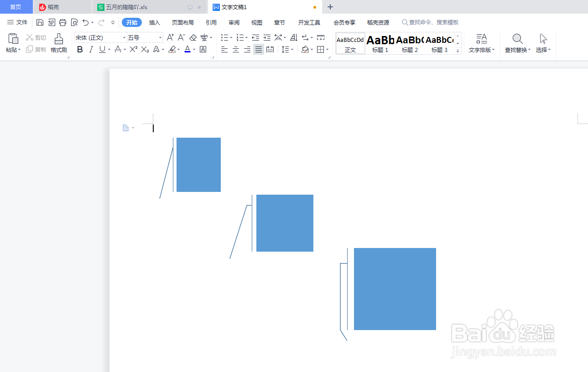Align text to the right
Screen dimensions: 588x372
[x=247, y=49]
